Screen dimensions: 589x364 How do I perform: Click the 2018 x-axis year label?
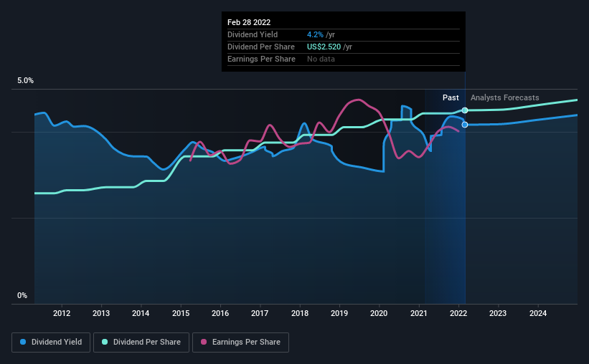(300, 313)
